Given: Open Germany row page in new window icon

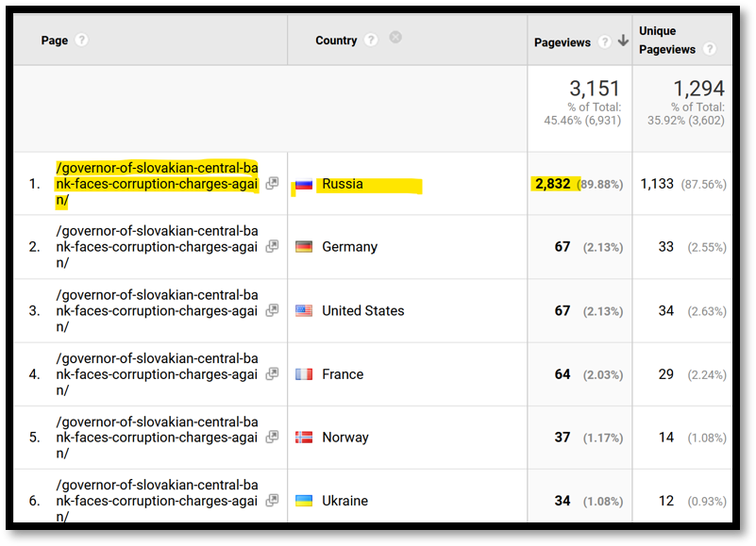Looking at the screenshot, I should click(273, 246).
